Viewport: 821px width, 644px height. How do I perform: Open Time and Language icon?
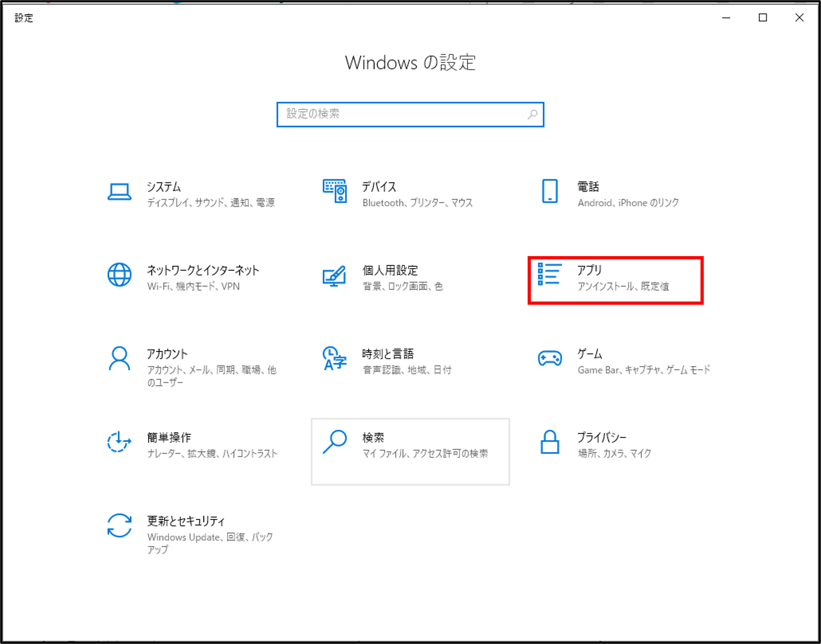pos(334,358)
